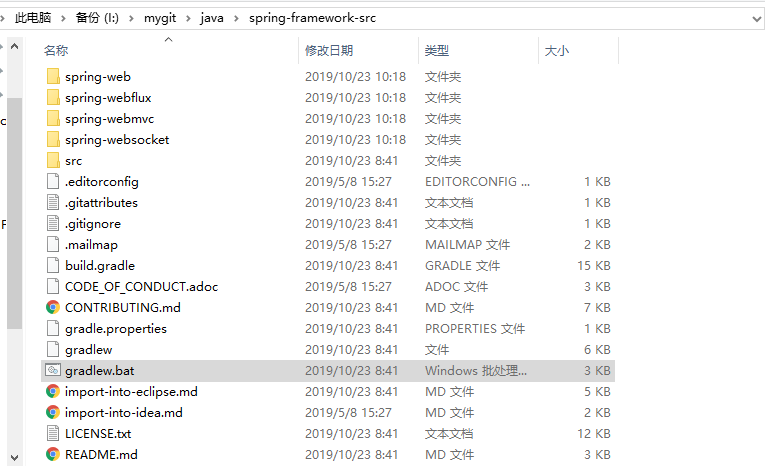Screen dimensions: 765x466
Task: Click the gradlew.bat batch file icon
Action: point(53,370)
